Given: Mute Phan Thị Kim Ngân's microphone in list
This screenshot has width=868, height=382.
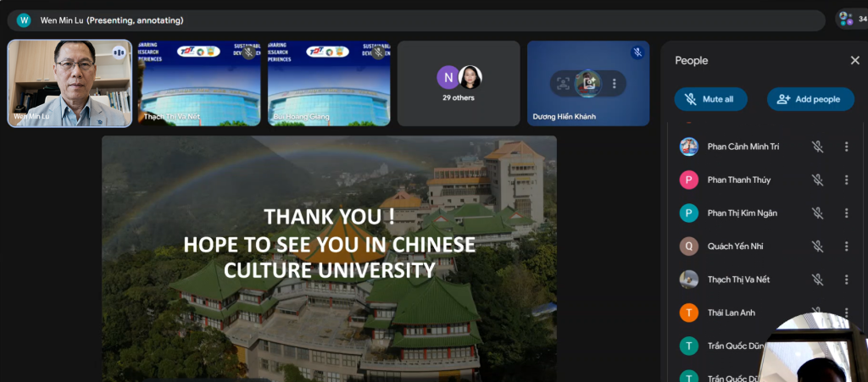Looking at the screenshot, I should [817, 213].
